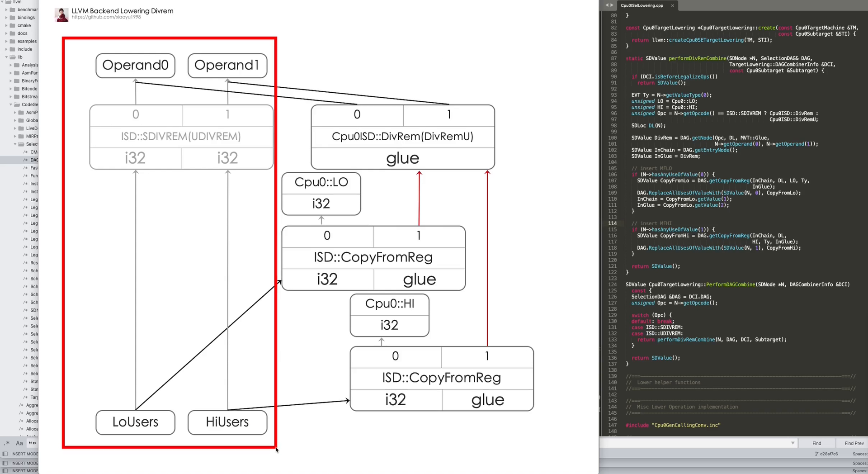Click performDivRemCombine function name on line 87

697,58
